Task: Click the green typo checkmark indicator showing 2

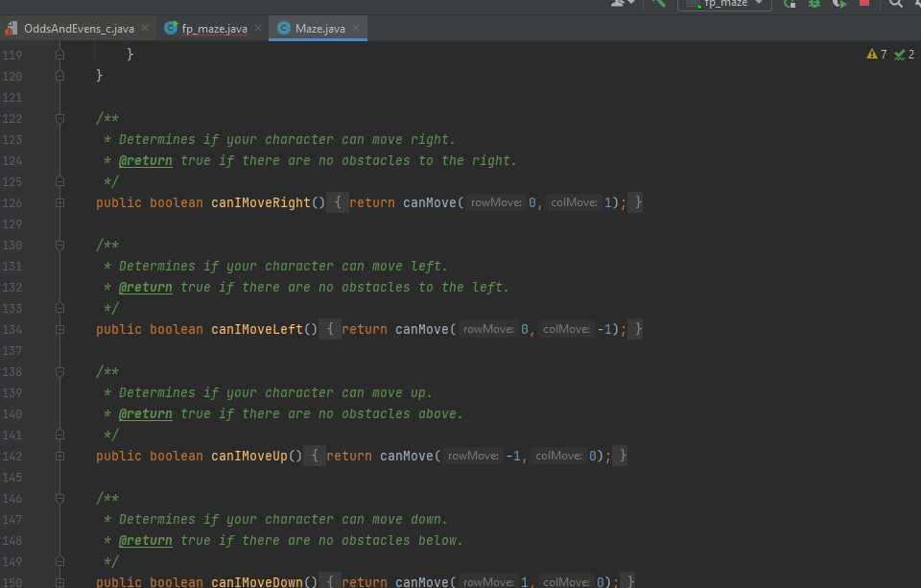Action: click(904, 55)
